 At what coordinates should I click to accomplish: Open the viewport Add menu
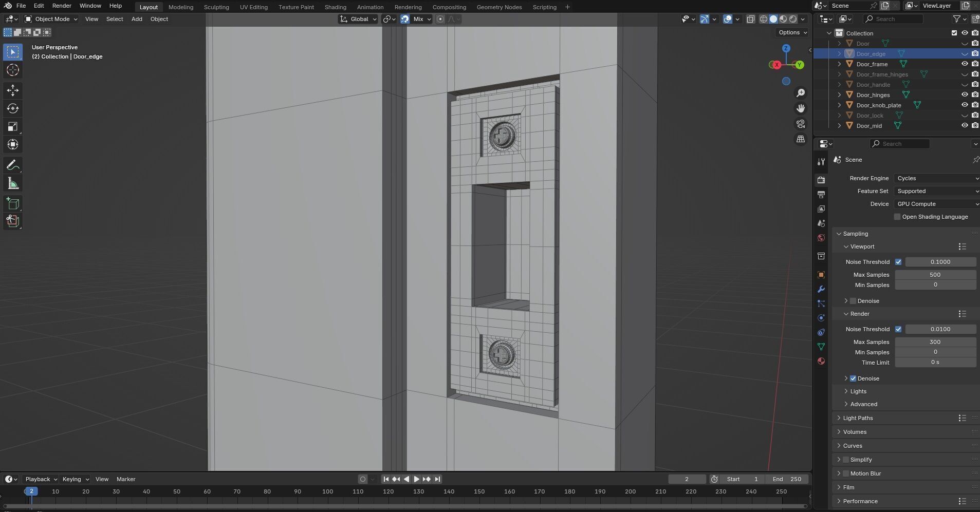point(137,19)
